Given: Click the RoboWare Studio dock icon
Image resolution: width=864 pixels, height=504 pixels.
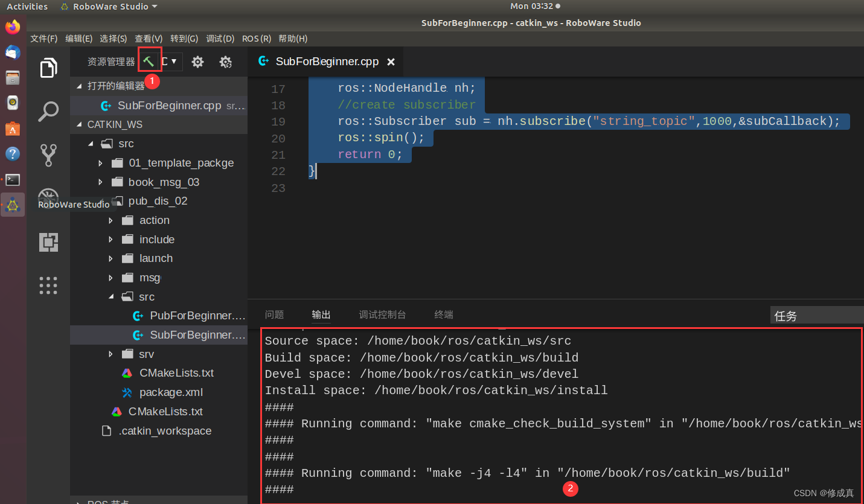Looking at the screenshot, I should pos(13,205).
